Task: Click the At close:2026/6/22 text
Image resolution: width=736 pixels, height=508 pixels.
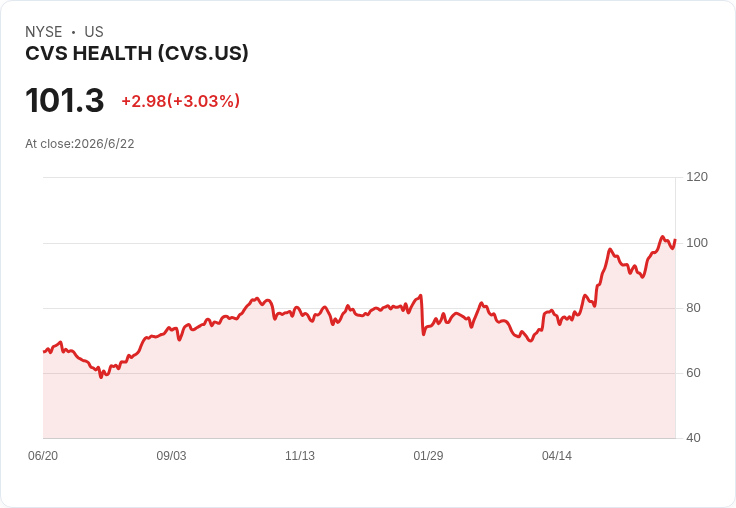Action: coord(80,144)
